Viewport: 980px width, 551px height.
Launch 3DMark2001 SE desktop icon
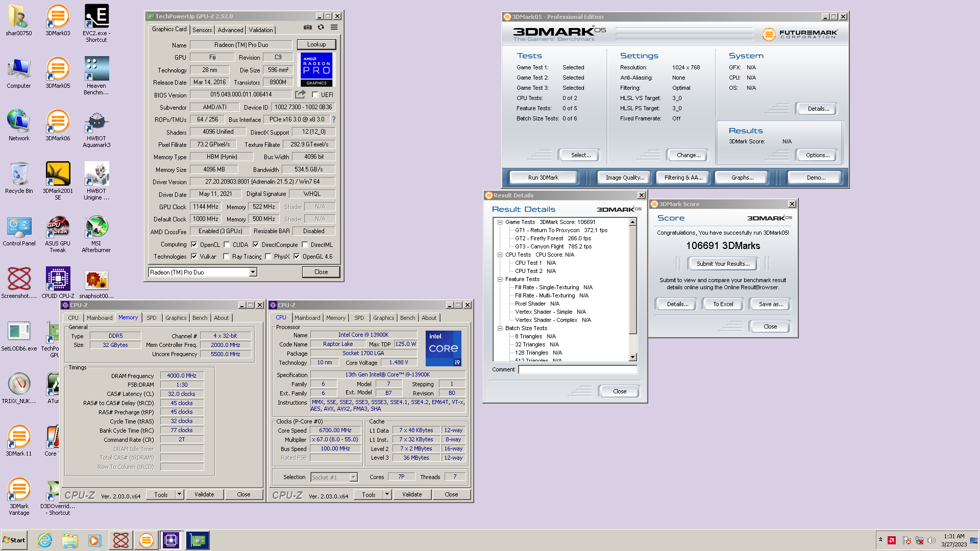point(58,181)
